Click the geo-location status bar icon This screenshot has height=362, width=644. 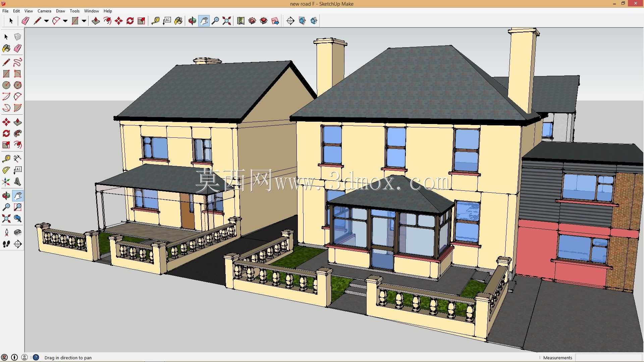pyautogui.click(x=4, y=357)
